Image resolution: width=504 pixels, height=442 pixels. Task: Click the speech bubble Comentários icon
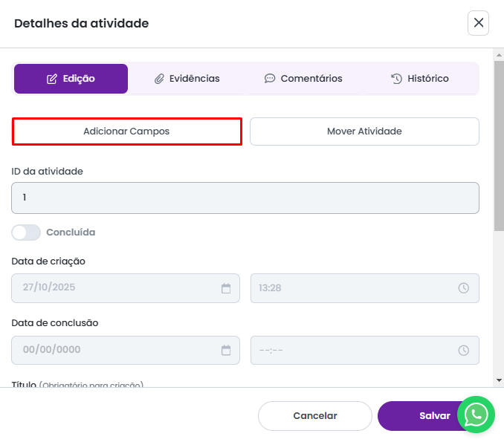(x=270, y=79)
